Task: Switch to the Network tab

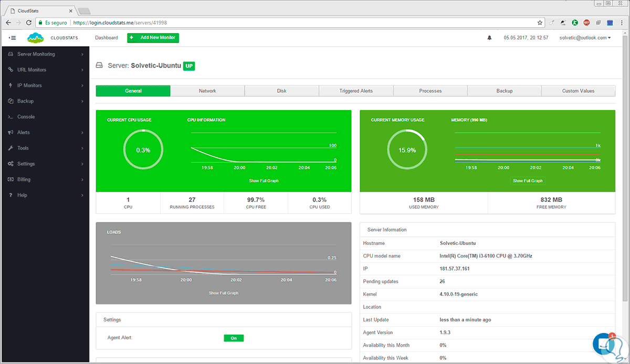Action: (x=207, y=91)
